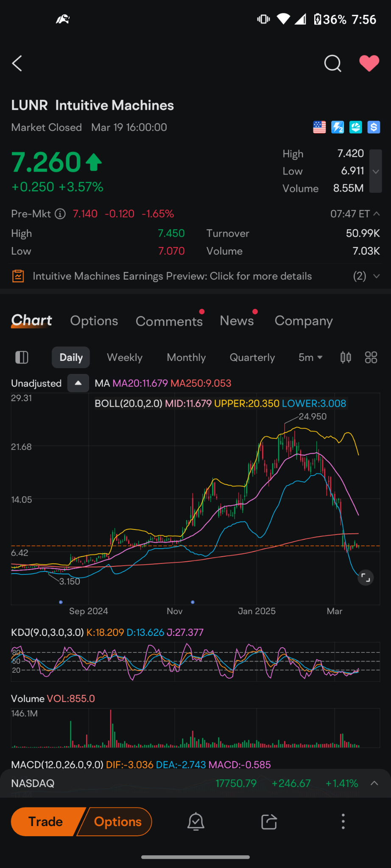Select the Weekly interval
The image size is (391, 868).
125,358
